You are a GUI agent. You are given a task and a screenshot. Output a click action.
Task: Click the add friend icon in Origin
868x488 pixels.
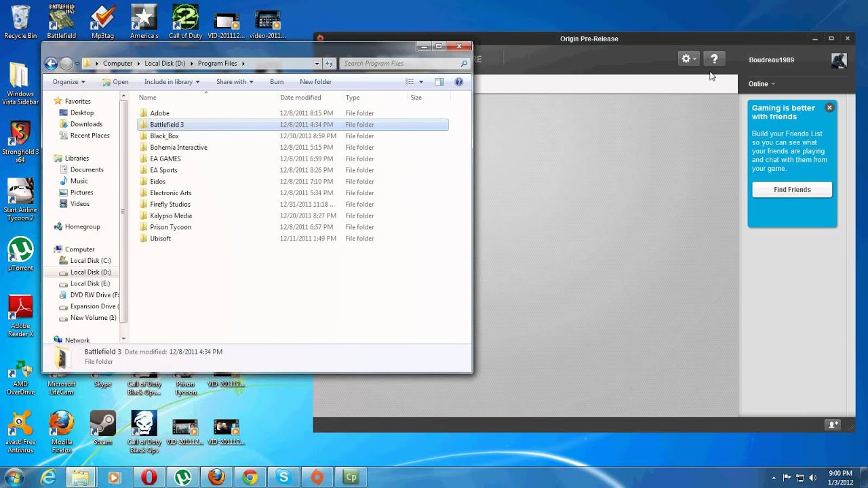coord(833,424)
